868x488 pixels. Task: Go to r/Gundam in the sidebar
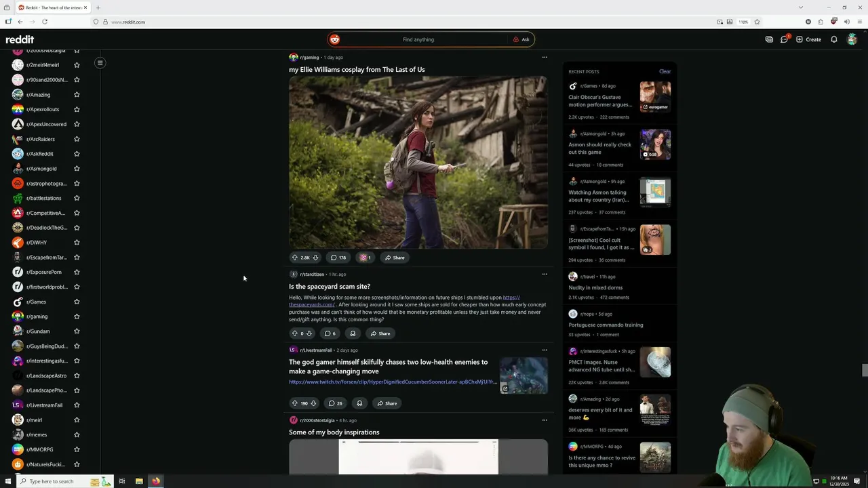[x=38, y=331]
